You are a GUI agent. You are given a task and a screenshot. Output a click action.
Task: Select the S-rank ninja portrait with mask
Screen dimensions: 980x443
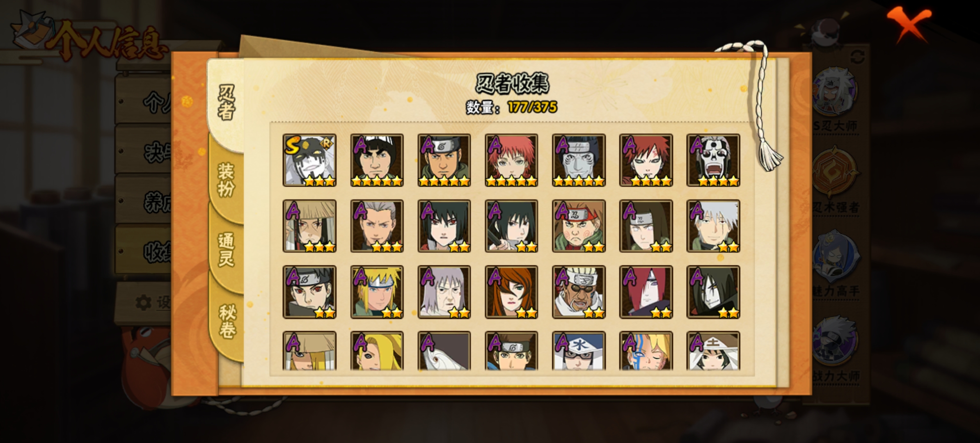click(309, 160)
